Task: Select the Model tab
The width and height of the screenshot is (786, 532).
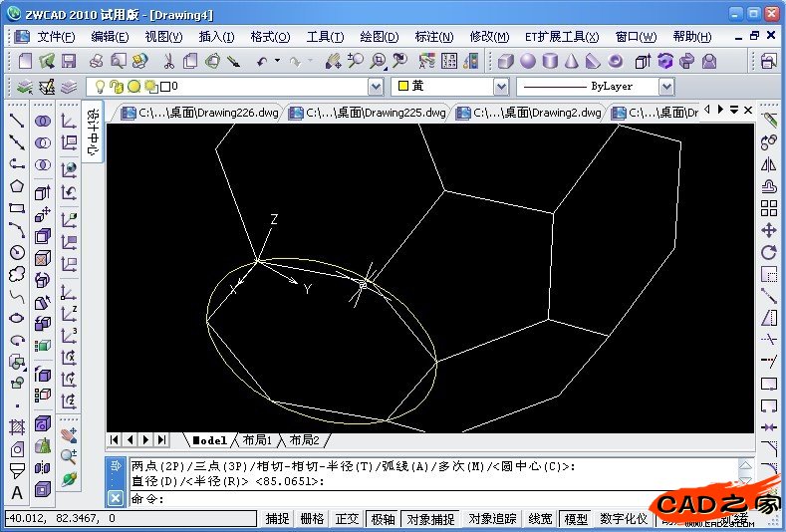Action: pyautogui.click(x=210, y=440)
